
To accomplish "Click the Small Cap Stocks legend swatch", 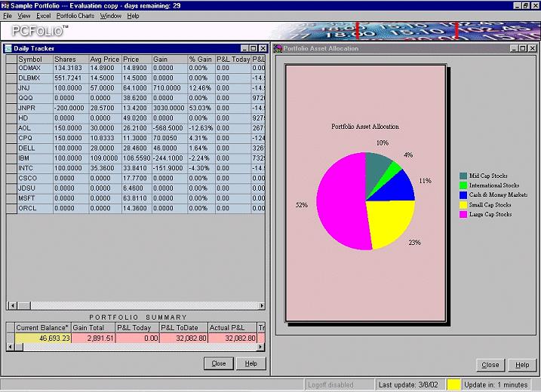I will (463, 205).
